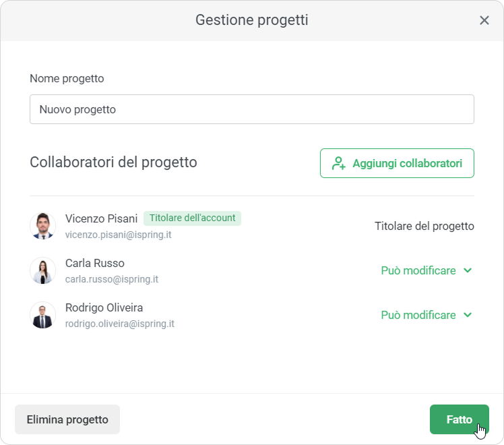Click the rodrigo.oliveira@ispring.it email
This screenshot has height=445, width=504.
pos(120,324)
